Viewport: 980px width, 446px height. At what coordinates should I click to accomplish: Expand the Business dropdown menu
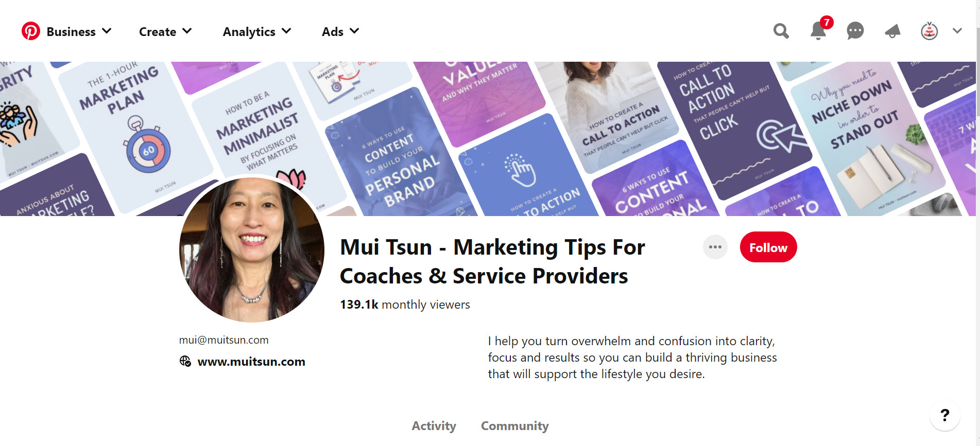tap(79, 31)
